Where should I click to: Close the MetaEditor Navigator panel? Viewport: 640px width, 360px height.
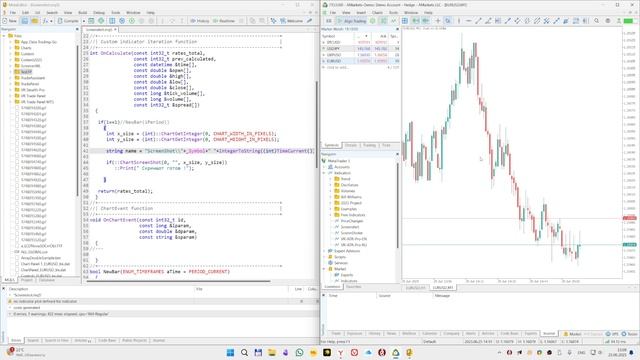(77, 29)
